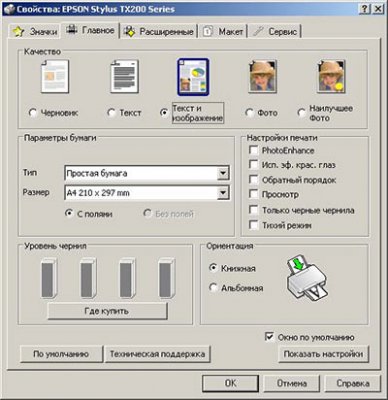Click the last ink level bar

[x=166, y=278]
